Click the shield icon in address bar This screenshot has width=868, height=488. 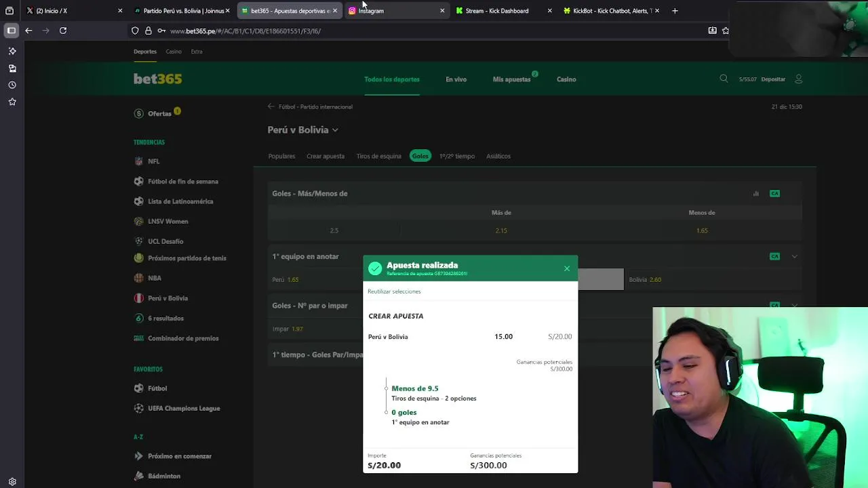click(x=135, y=30)
